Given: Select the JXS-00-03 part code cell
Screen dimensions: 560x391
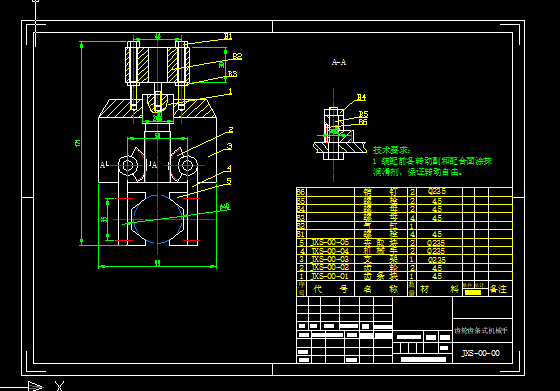Looking at the screenshot, I should tap(330, 259).
